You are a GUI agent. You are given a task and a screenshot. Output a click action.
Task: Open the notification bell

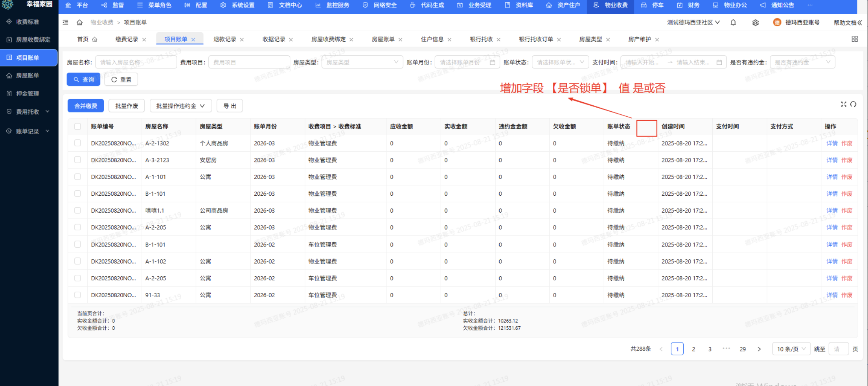pyautogui.click(x=733, y=22)
